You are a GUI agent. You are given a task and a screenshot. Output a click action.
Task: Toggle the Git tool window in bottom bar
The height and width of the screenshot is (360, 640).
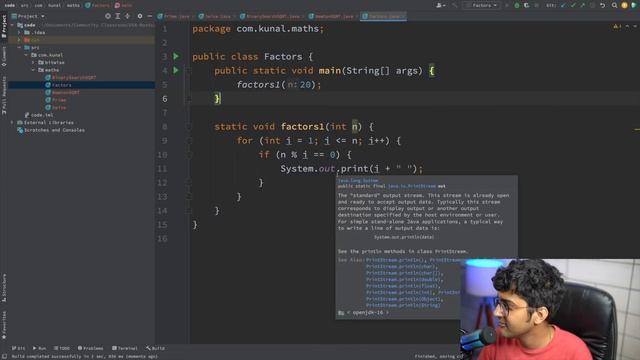pos(18,348)
